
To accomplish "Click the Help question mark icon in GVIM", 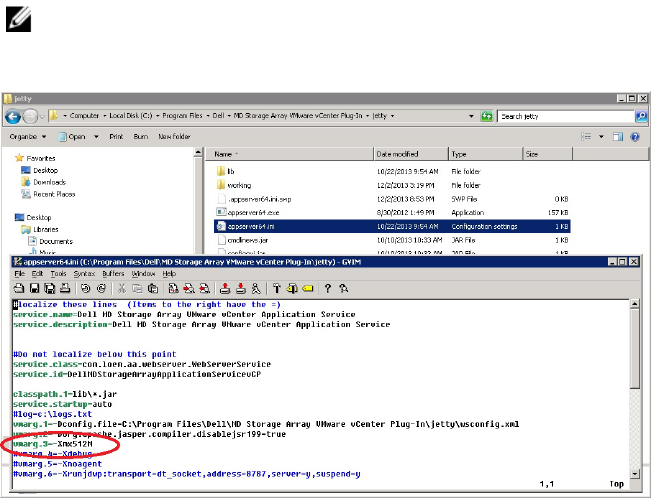I will 329,288.
